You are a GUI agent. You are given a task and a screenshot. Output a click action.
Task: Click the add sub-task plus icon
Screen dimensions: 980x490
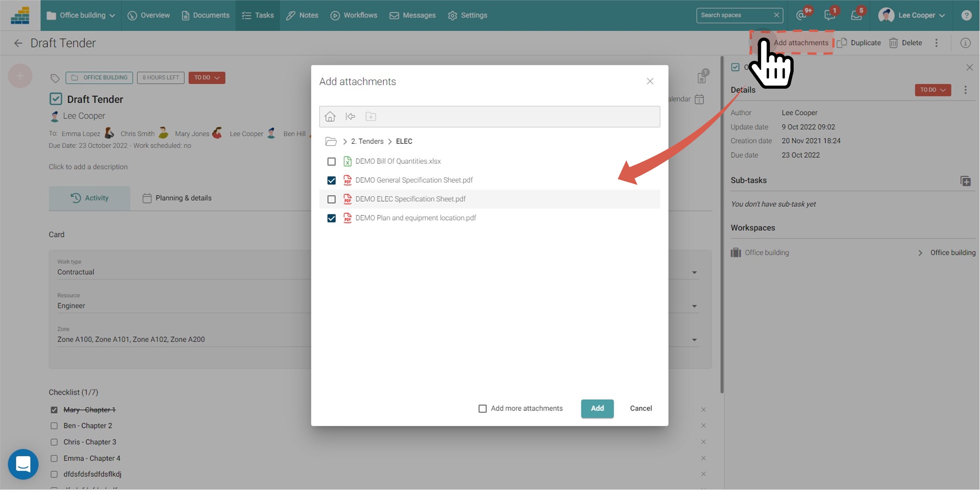pyautogui.click(x=965, y=181)
